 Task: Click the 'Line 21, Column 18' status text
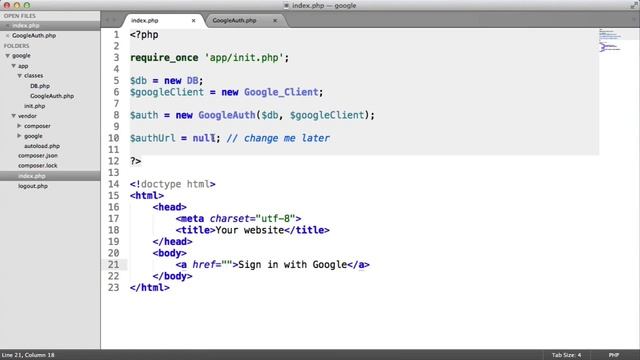[x=28, y=355]
